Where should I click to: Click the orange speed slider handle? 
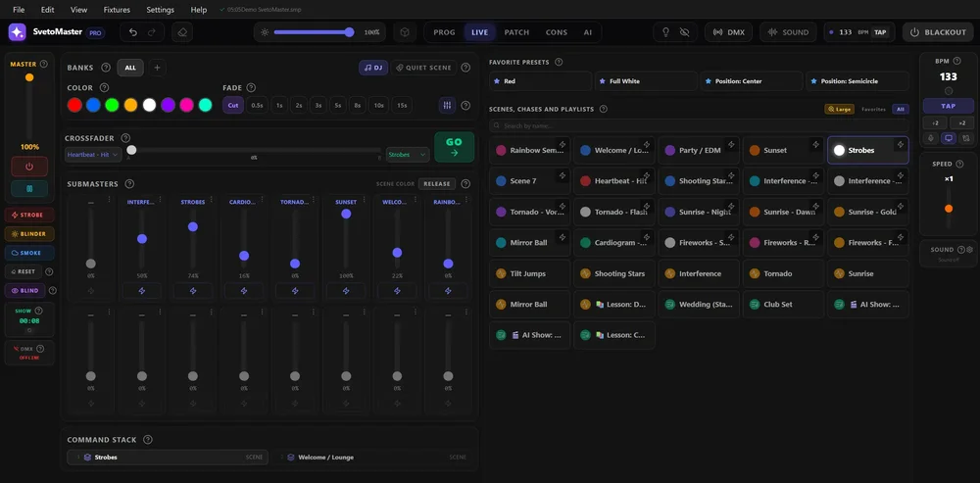click(948, 209)
